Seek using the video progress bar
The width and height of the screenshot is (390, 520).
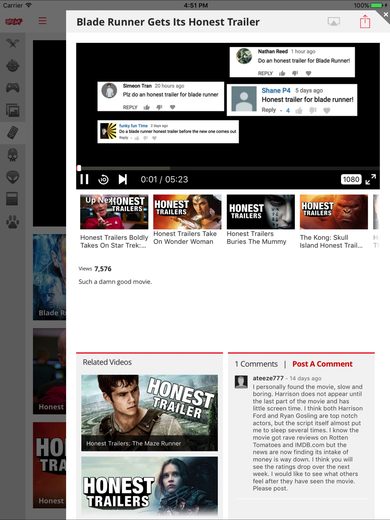(228, 168)
